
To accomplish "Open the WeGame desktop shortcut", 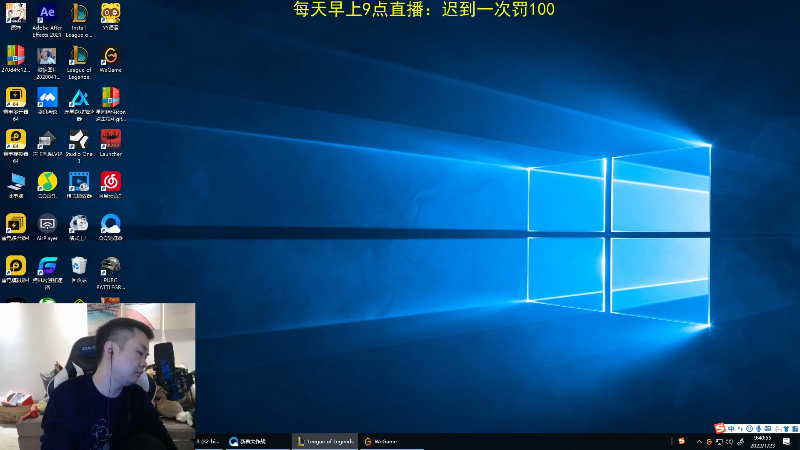I will [110, 59].
